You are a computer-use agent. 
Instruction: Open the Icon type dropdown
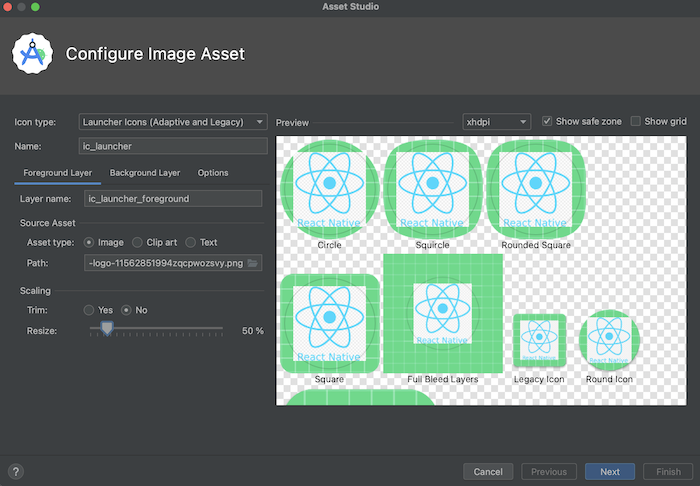click(173, 122)
